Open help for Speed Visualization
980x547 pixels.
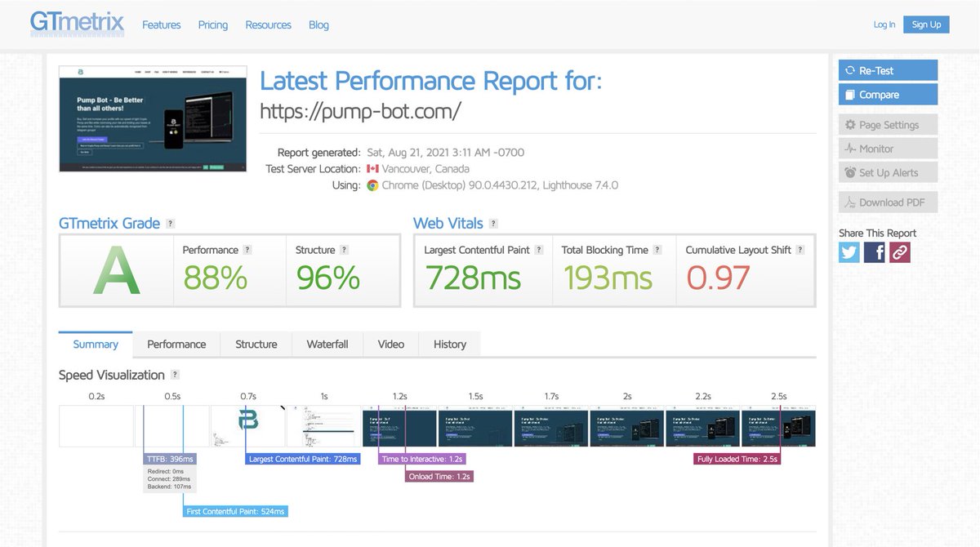click(x=175, y=375)
